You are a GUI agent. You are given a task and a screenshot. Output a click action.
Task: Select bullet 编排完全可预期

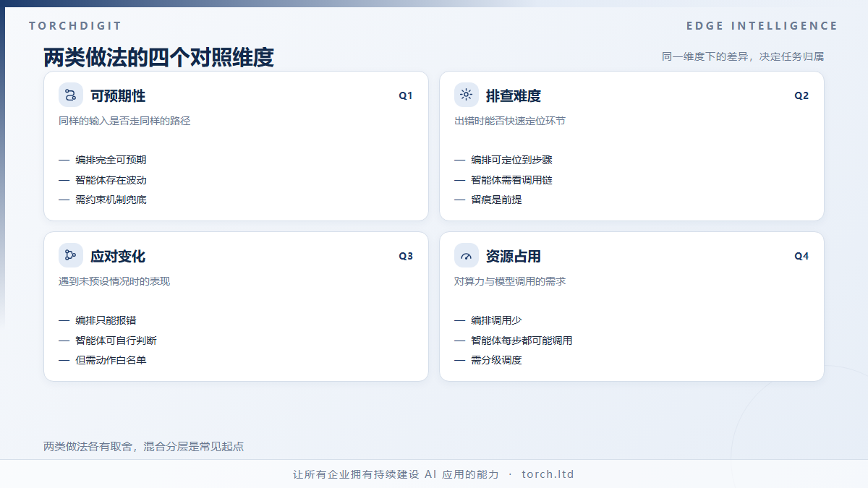coord(111,160)
